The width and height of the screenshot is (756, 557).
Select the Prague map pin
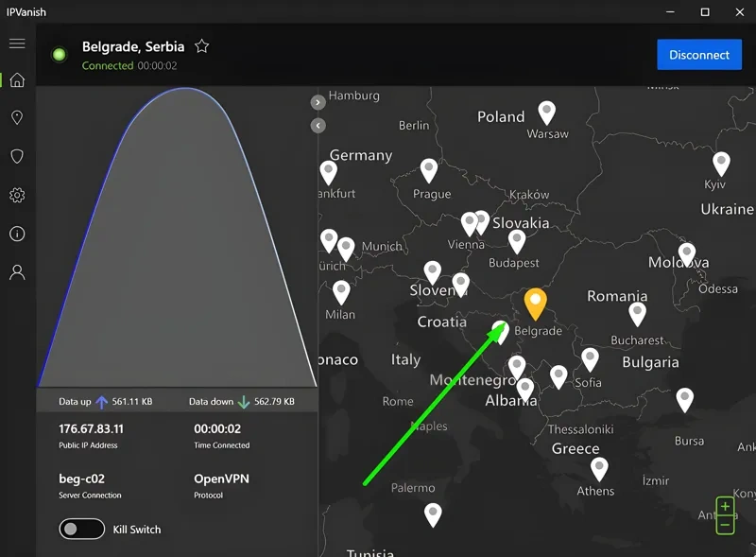[429, 170]
